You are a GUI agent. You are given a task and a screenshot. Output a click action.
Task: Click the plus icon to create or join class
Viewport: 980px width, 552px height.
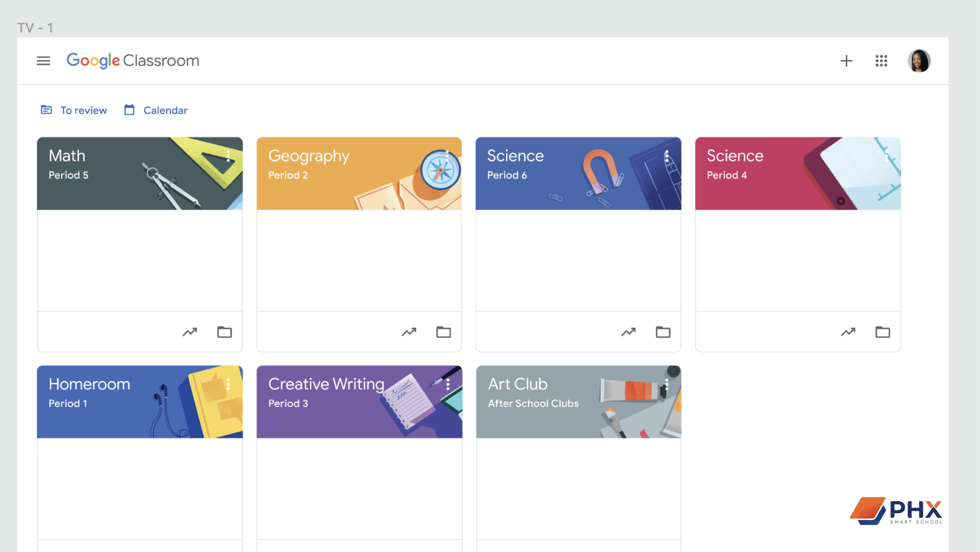click(846, 61)
